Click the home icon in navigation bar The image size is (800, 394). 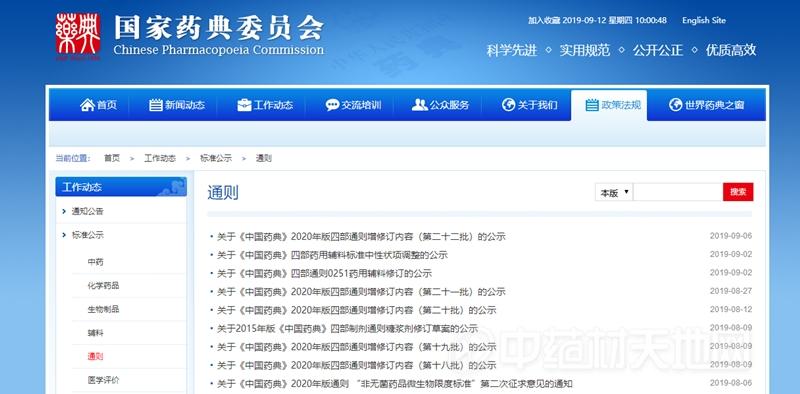(87, 105)
